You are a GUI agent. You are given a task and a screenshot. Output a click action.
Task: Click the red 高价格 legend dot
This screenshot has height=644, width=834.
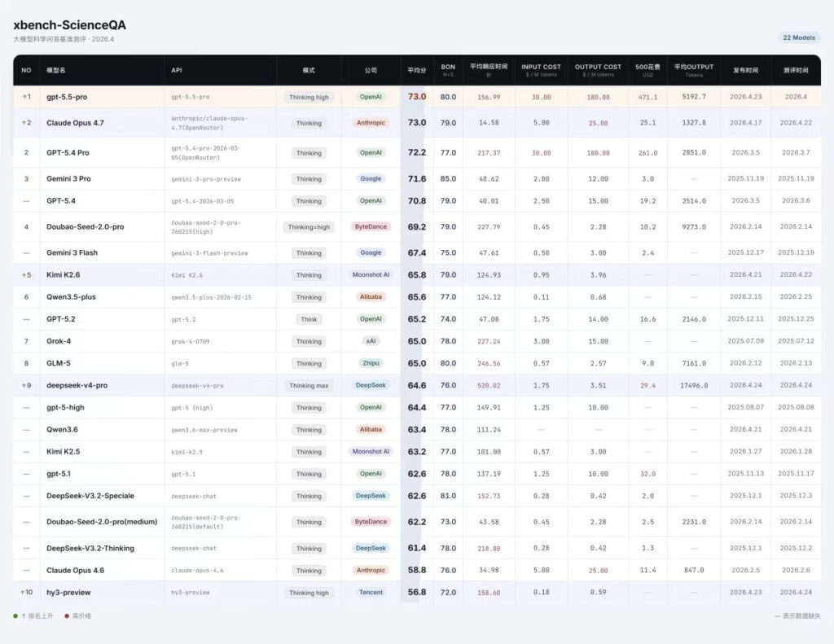(x=67, y=616)
